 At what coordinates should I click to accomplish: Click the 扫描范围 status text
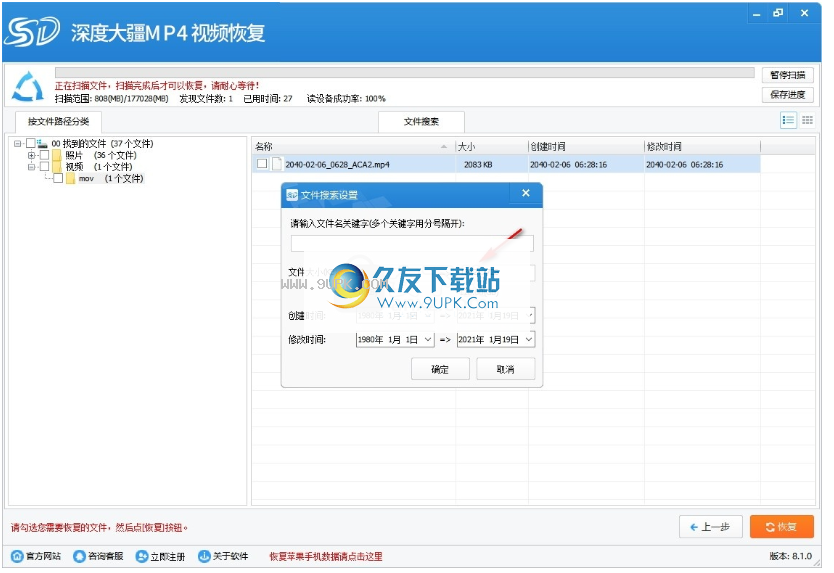(111, 99)
